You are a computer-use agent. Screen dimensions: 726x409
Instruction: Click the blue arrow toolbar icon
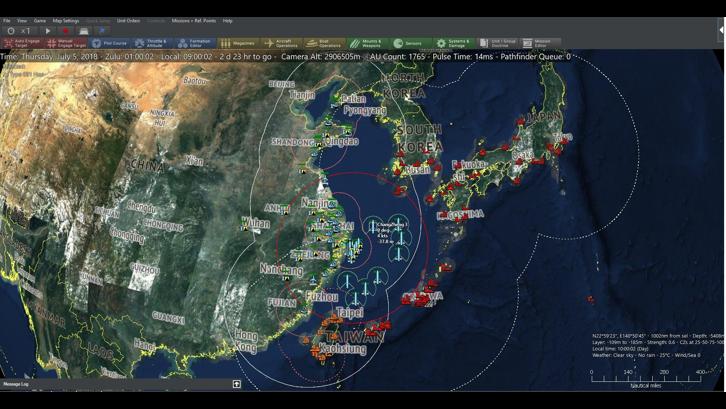pos(102,31)
